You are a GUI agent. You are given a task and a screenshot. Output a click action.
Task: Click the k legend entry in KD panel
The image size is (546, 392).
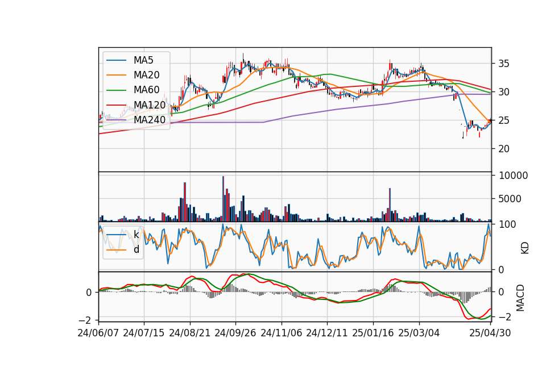pyautogui.click(x=123, y=235)
